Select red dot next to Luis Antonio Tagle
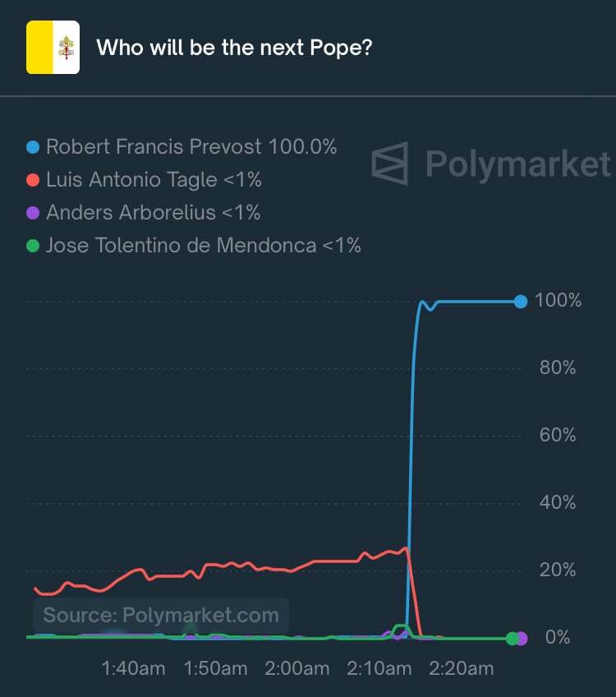This screenshot has width=616, height=697. pos(33,180)
